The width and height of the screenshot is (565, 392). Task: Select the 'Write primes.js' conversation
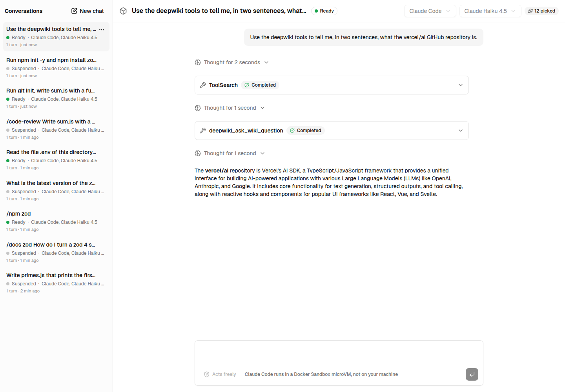pyautogui.click(x=56, y=283)
